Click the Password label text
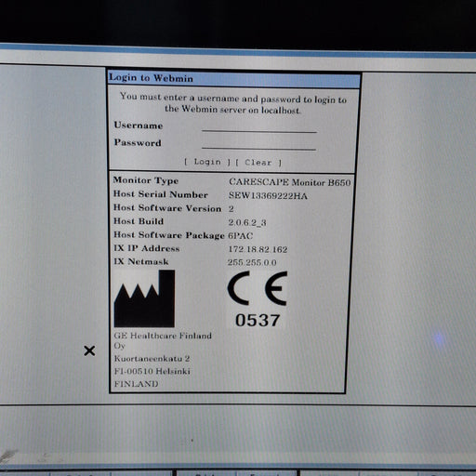The height and width of the screenshot is (476, 476). pos(138,142)
